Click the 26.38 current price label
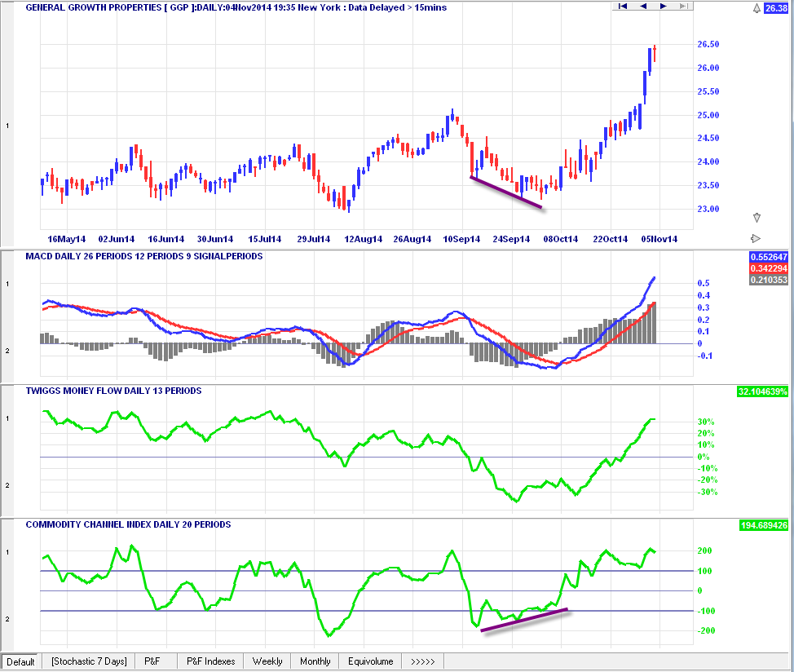This screenshot has height=672, width=794. click(x=776, y=8)
